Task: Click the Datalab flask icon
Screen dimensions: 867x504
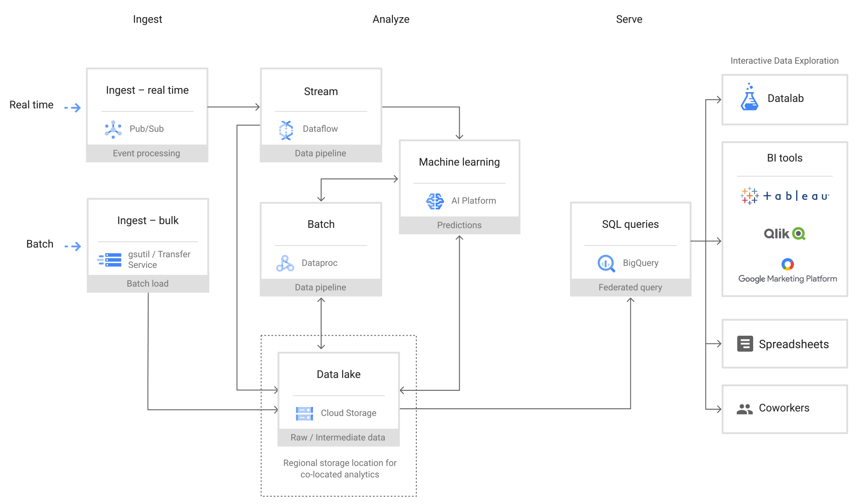Action: pos(750,97)
